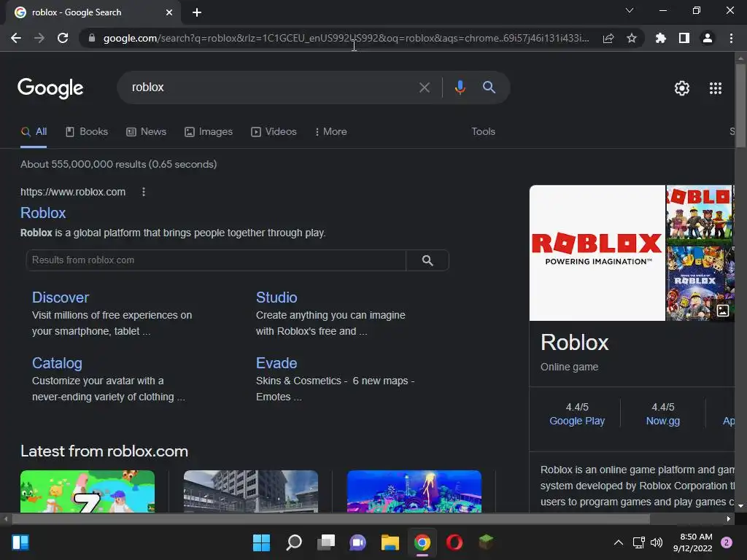Reload the current page

point(63,38)
